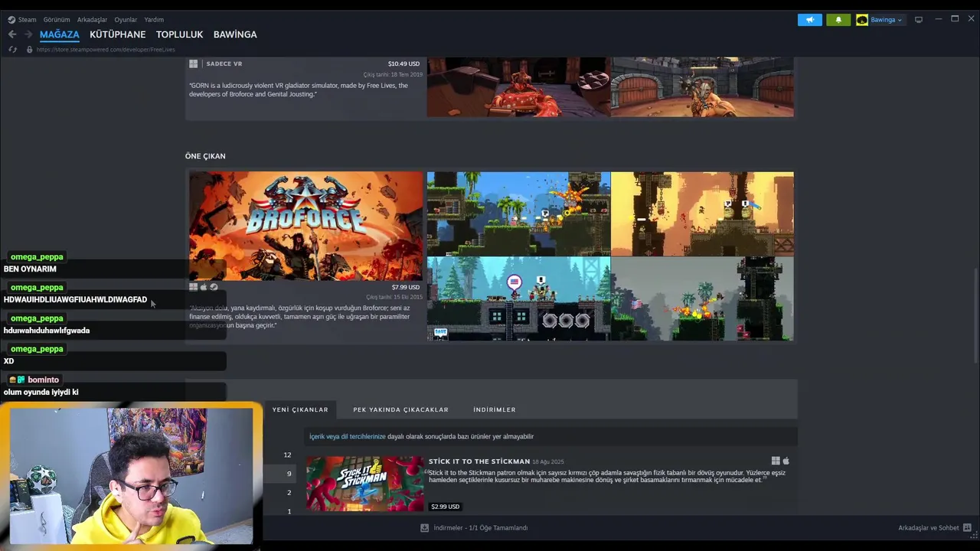Open the green notification bell

pyautogui.click(x=838, y=20)
